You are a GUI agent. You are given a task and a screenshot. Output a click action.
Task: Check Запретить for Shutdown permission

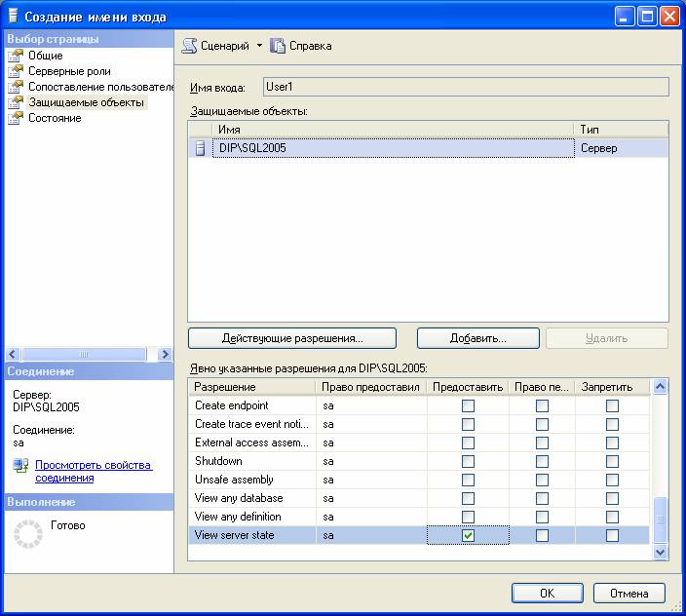click(x=612, y=461)
